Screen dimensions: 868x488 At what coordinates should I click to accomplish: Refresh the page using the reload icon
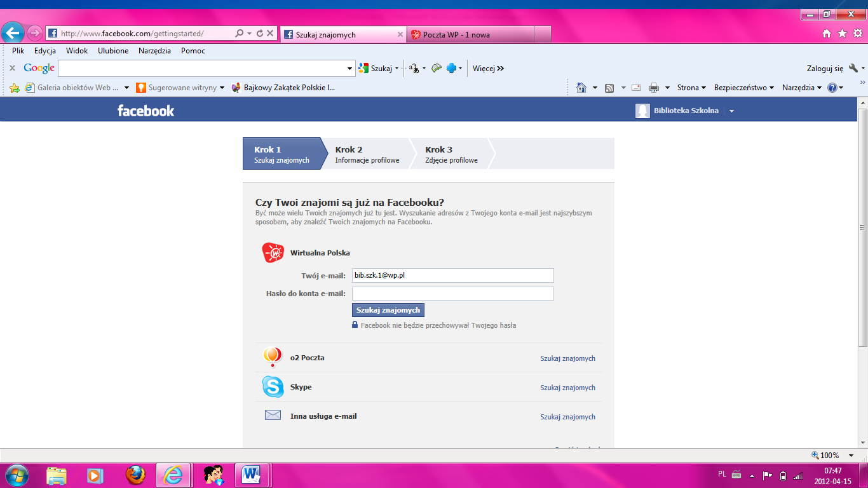pyautogui.click(x=260, y=34)
